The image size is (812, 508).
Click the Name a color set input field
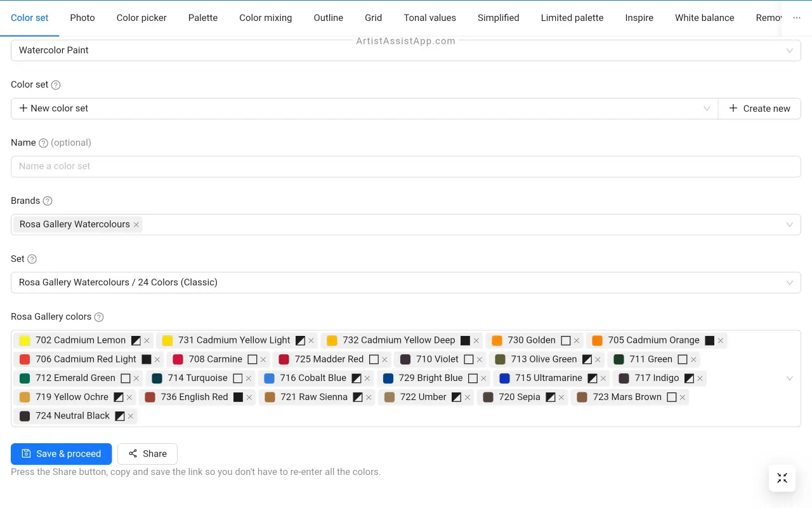click(x=406, y=166)
